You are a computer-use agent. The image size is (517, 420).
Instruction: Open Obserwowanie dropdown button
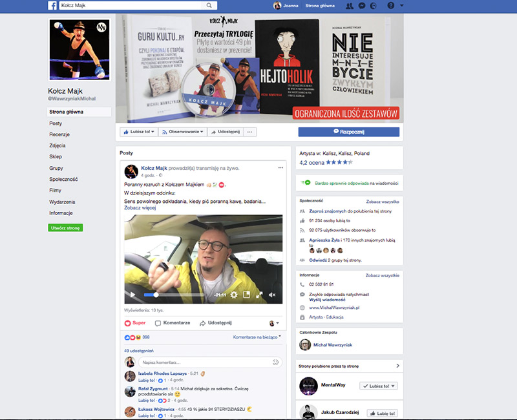pos(183,132)
